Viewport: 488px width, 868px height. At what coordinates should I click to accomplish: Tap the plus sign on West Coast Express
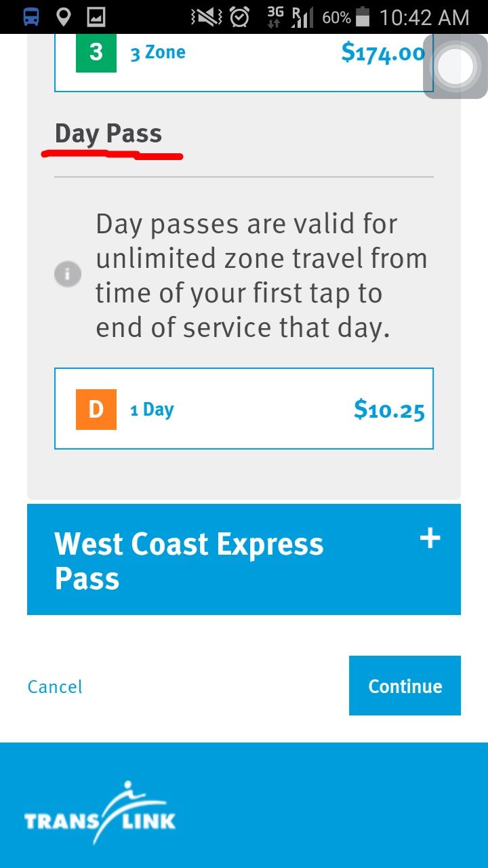click(430, 538)
